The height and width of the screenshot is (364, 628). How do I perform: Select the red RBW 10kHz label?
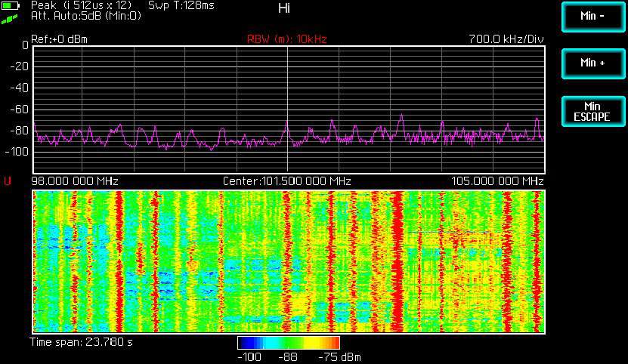tap(286, 39)
